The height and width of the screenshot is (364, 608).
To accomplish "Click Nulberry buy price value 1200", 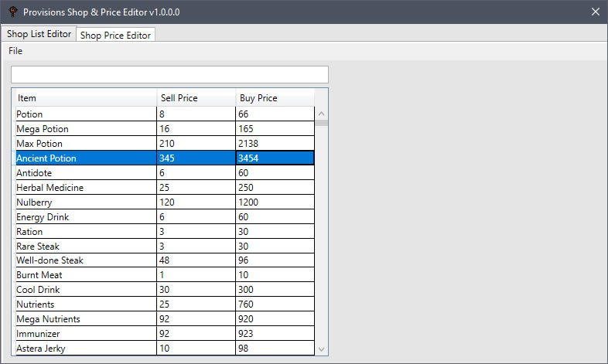I will 275,202.
